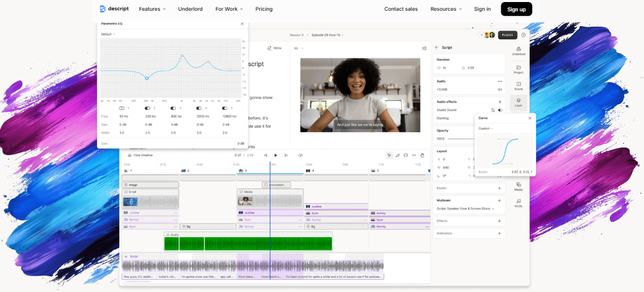
Task: Skip to next scene
Action: 286,155
